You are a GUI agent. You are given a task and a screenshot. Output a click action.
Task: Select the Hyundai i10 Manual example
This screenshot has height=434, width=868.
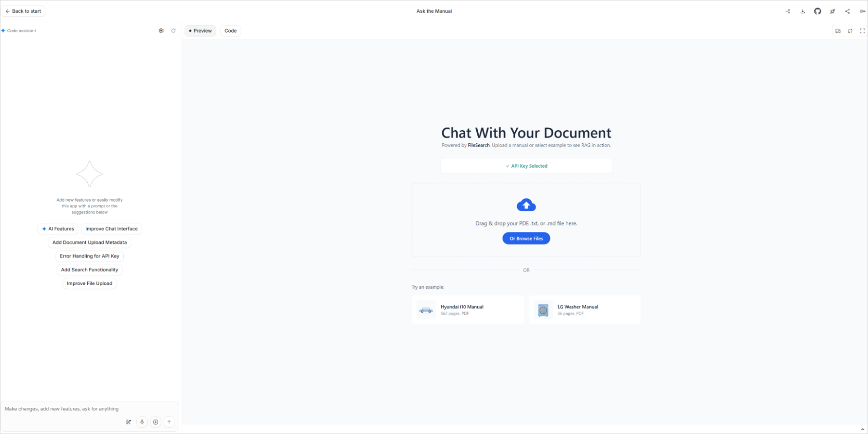click(x=467, y=310)
